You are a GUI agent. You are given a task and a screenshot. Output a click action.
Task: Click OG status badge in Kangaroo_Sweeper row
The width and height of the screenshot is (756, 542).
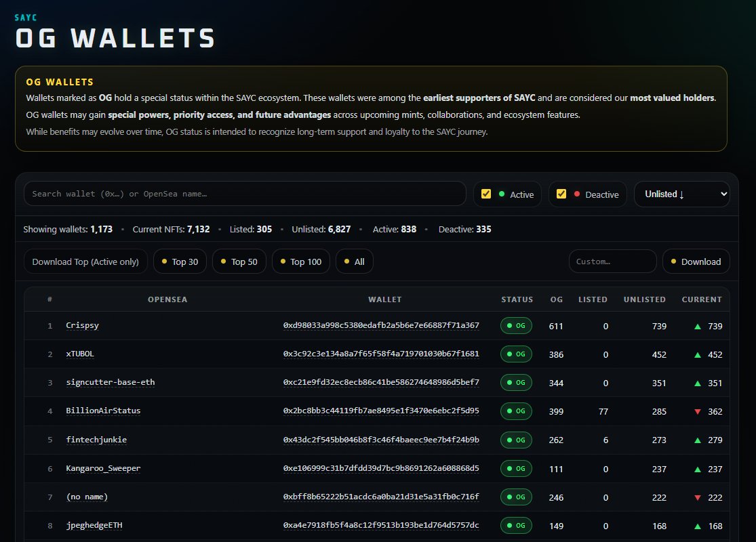(x=517, y=468)
